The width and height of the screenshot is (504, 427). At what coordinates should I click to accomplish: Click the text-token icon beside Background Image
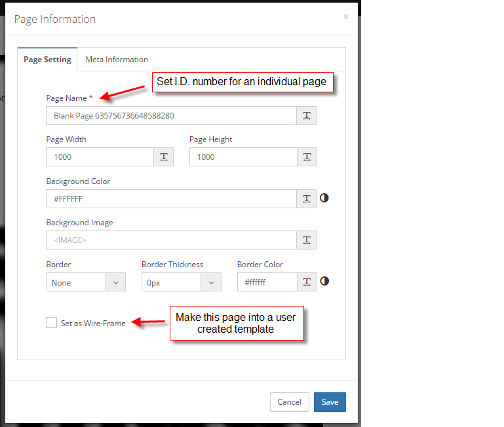(x=306, y=240)
